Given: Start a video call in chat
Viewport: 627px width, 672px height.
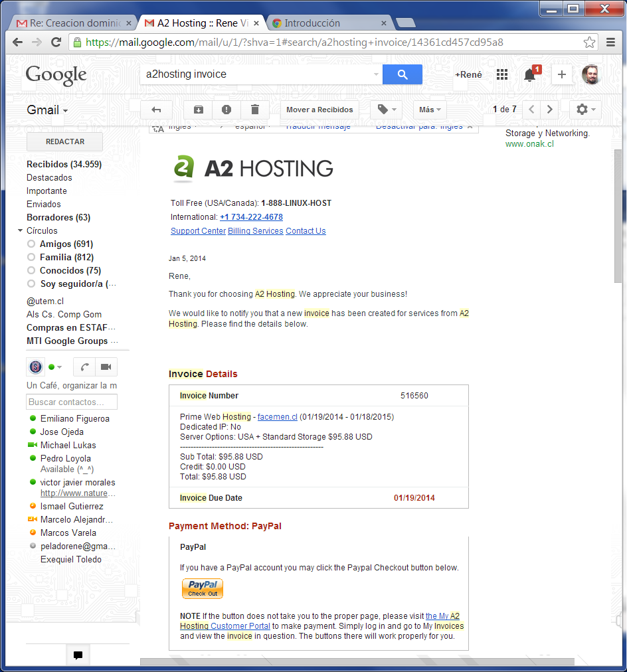Looking at the screenshot, I should pos(106,367).
